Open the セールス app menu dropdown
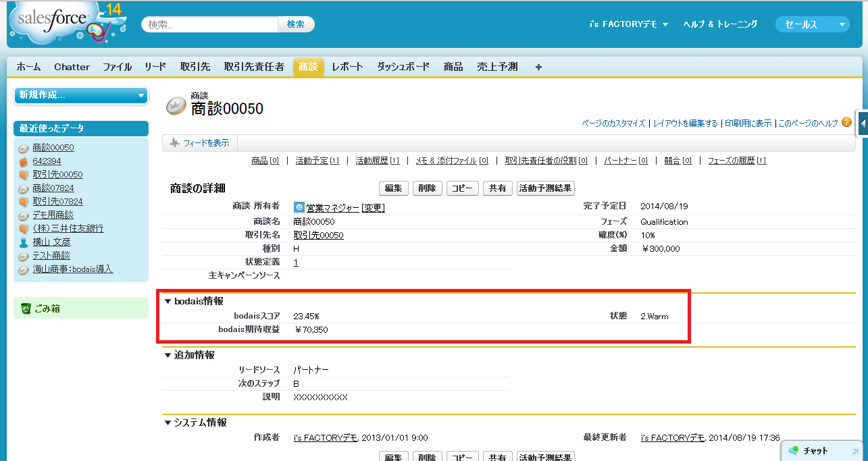 point(813,24)
